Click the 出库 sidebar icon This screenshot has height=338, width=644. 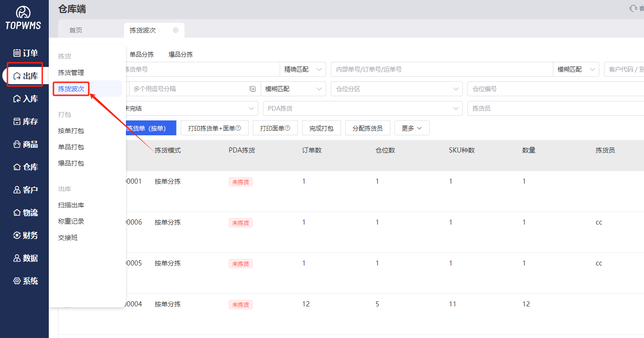(x=17, y=76)
